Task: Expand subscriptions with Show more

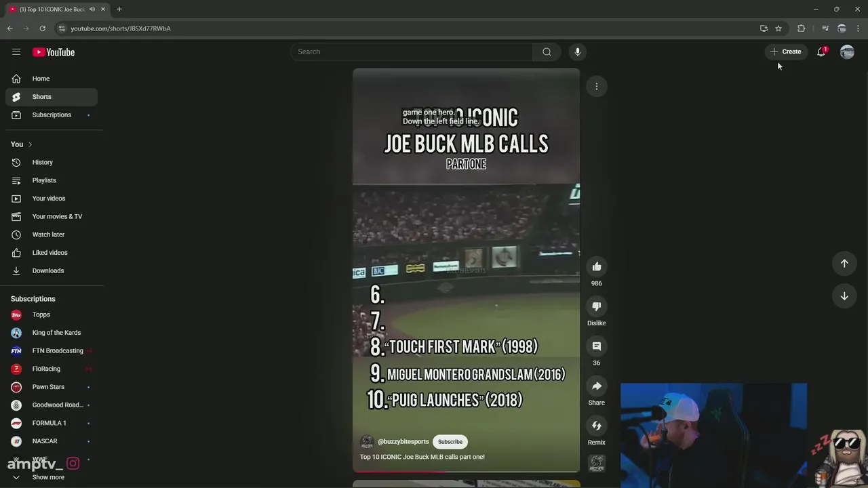Action: coord(52,477)
